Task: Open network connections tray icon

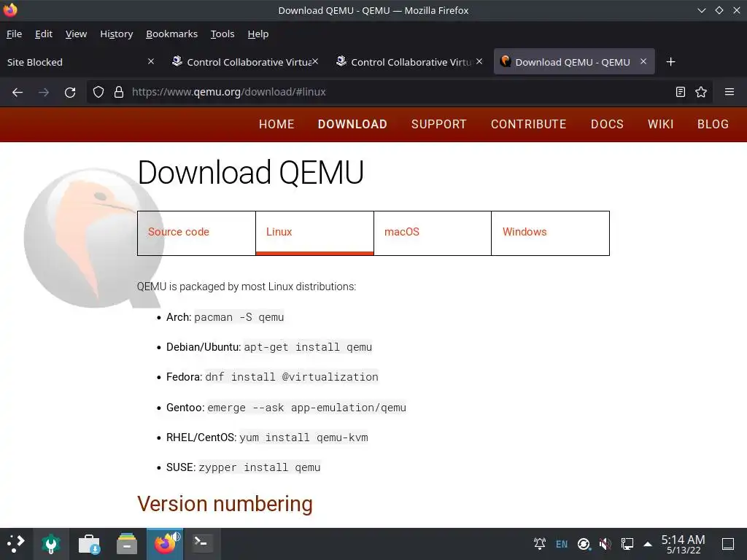Action: click(627, 544)
